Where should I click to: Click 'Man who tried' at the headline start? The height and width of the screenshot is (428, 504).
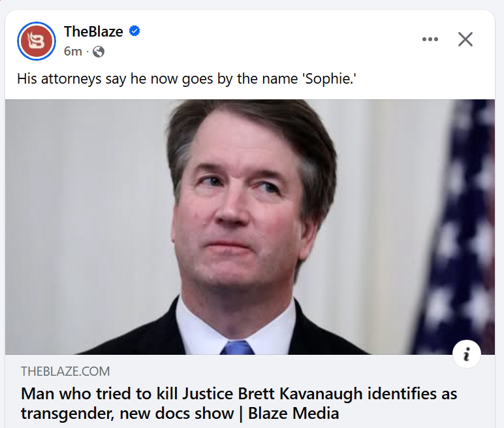(x=69, y=394)
